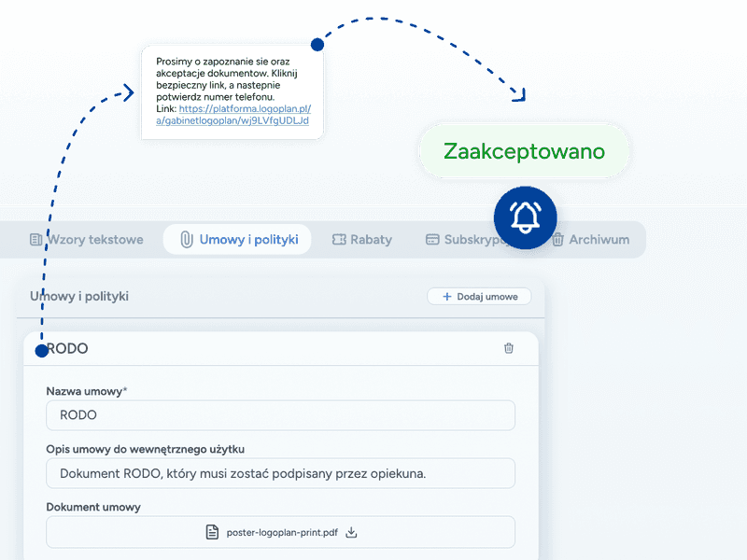Click the Nazwa umowy input containing RODO
Screen dimensions: 747x560
pos(280,415)
